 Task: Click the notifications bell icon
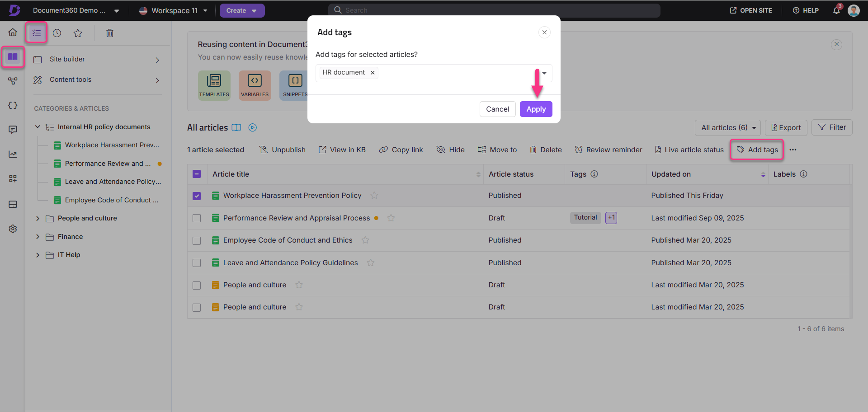click(836, 10)
